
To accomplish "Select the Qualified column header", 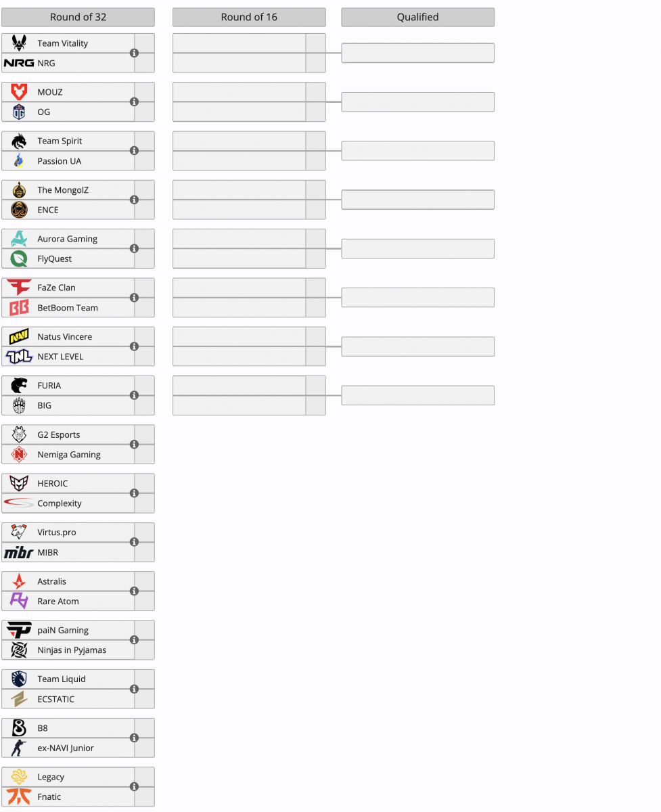I will click(x=417, y=17).
